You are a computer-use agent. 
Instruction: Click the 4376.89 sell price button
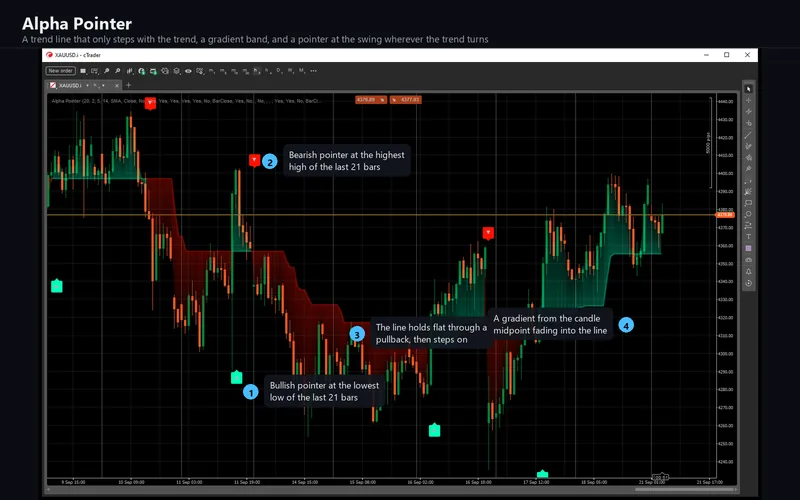[371, 99]
